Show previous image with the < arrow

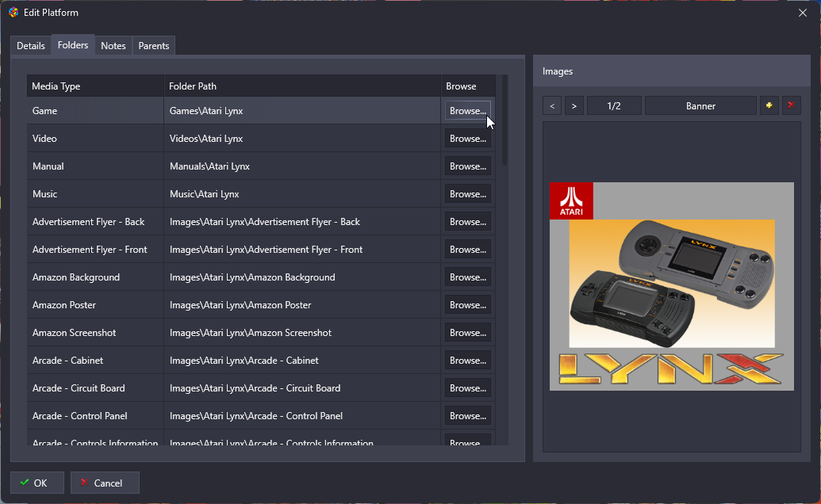point(552,105)
